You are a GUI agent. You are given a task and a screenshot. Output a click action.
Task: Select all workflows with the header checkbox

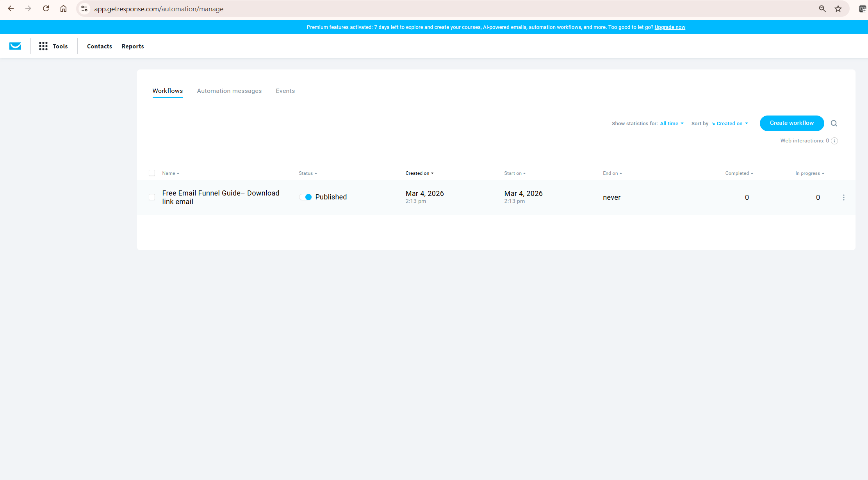coord(152,173)
